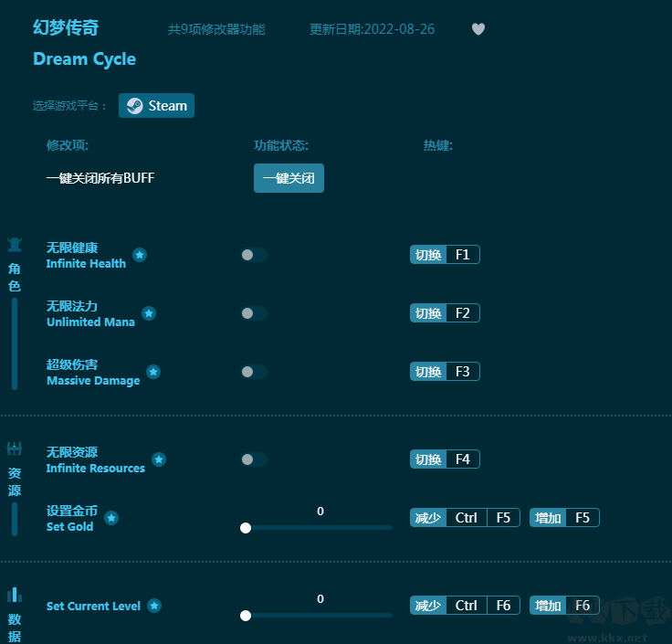Image resolution: width=672 pixels, height=644 pixels.
Task: Click the Steam logo icon
Action: 134,105
